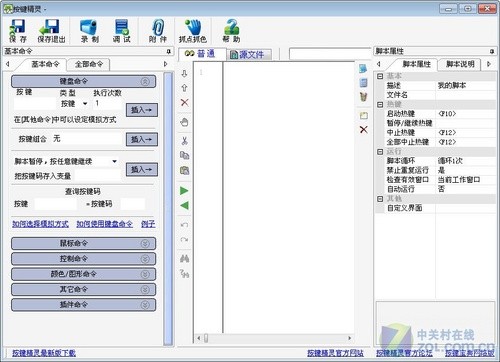Open the 附件 attachment paperclip icon
Image resolution: width=500 pixels, height=362 pixels.
pos(158,31)
